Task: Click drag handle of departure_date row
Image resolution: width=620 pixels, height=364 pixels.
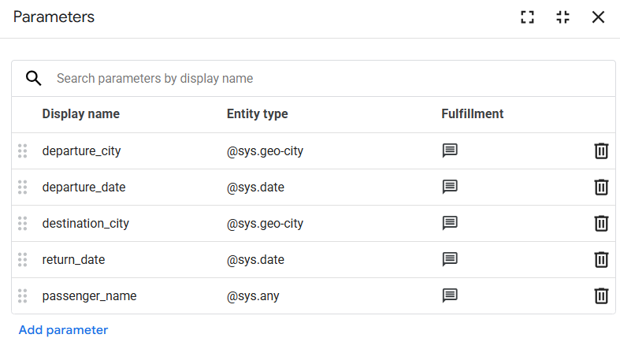Action: 23,187
